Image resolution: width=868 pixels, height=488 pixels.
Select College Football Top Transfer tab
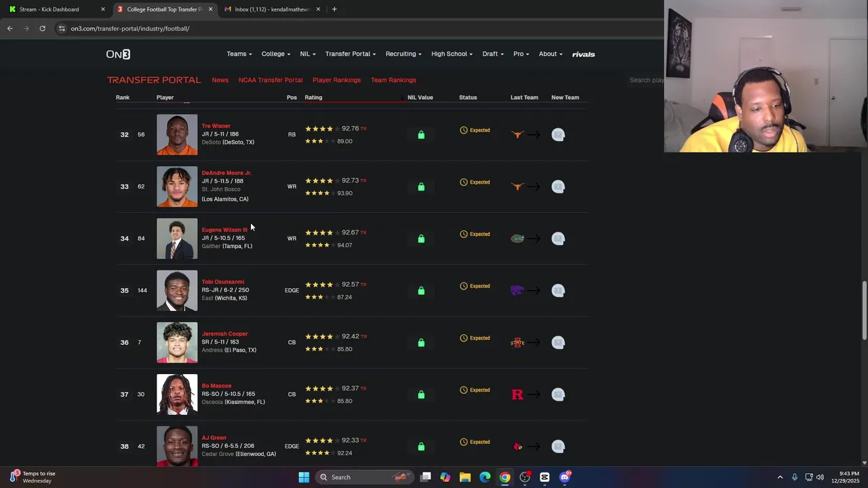point(164,9)
